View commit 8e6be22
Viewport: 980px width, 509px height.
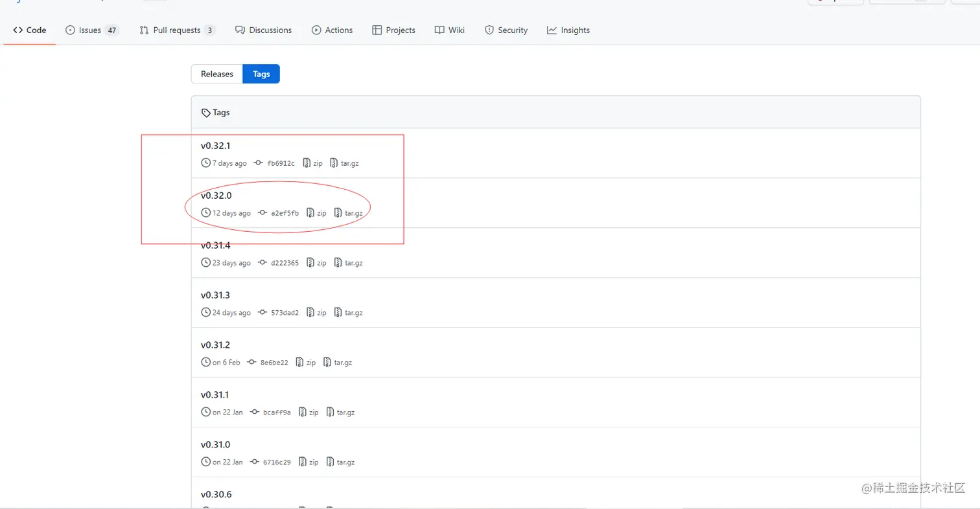pyautogui.click(x=268, y=363)
